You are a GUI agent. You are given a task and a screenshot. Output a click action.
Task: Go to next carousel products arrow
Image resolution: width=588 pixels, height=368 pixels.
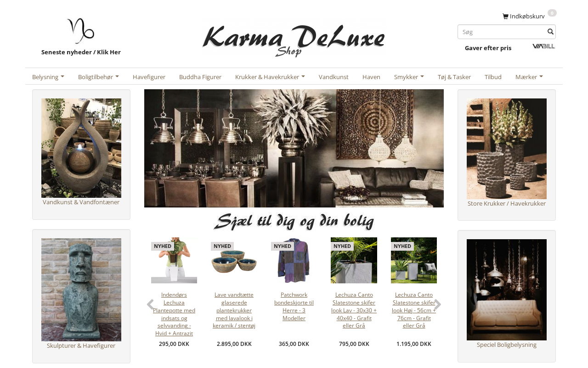tap(438, 305)
